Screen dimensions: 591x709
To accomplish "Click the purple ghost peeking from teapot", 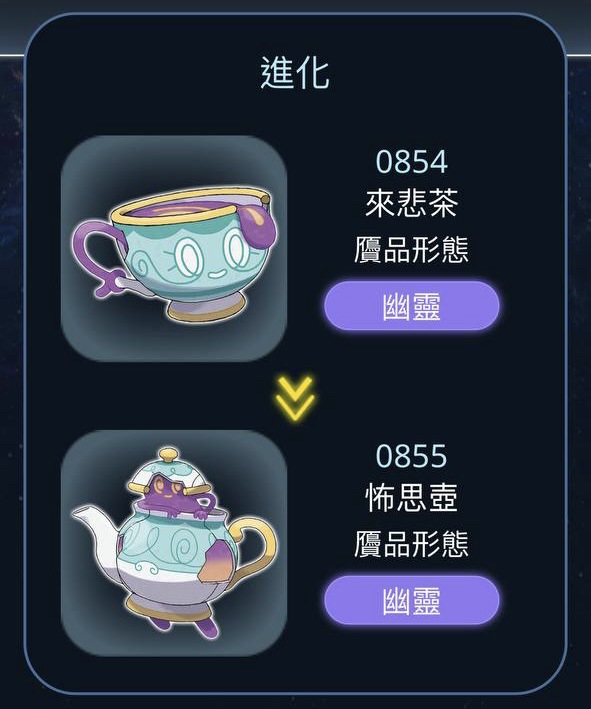I will 174,495.
